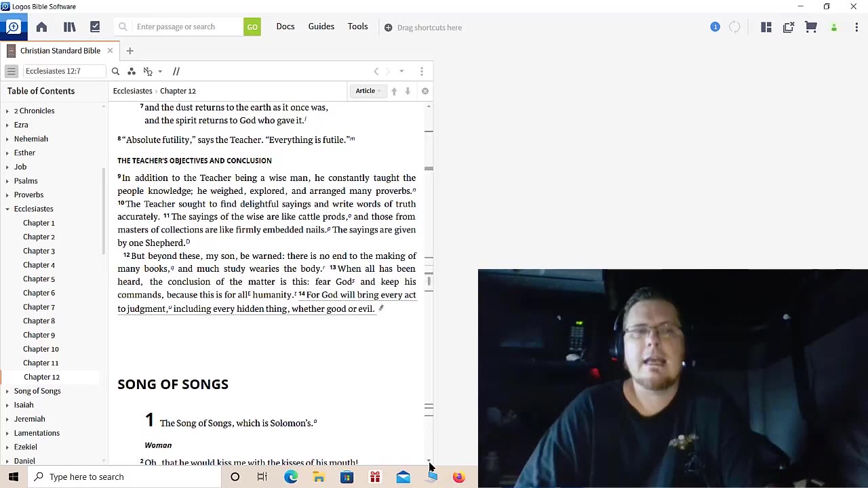This screenshot has width=868, height=488.
Task: Open the navigation history dropdown arrow
Action: pyautogui.click(x=401, y=71)
